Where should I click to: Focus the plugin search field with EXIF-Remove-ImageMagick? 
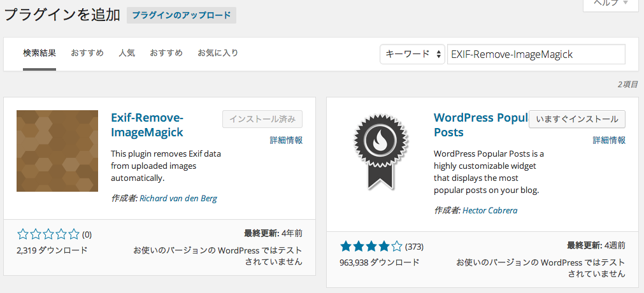(x=536, y=54)
